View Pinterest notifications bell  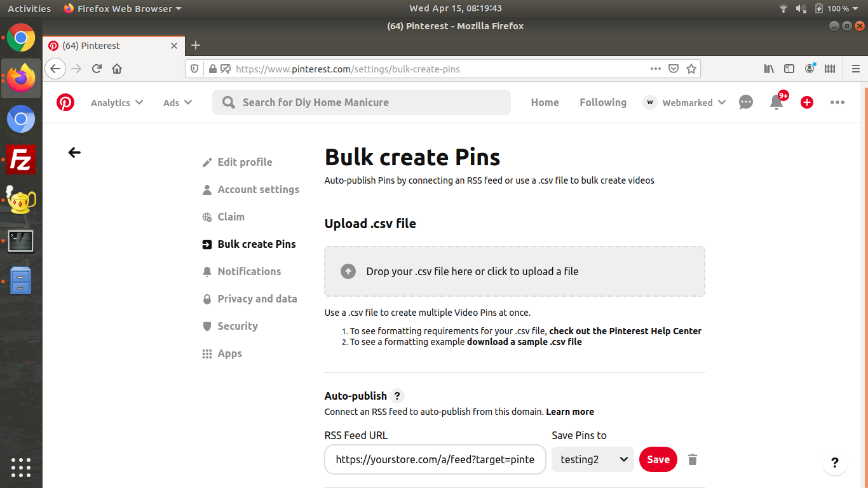pyautogui.click(x=776, y=102)
